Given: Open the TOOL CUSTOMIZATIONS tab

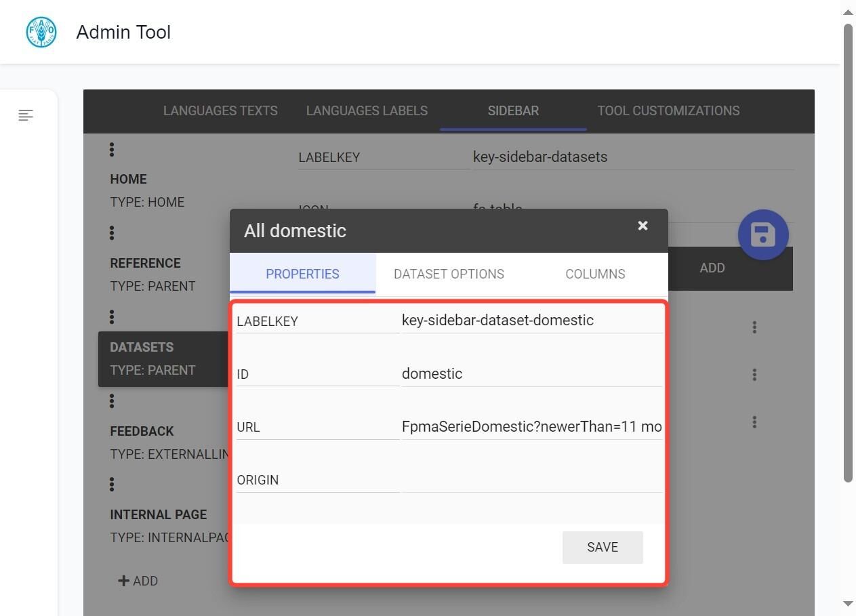Looking at the screenshot, I should point(668,110).
